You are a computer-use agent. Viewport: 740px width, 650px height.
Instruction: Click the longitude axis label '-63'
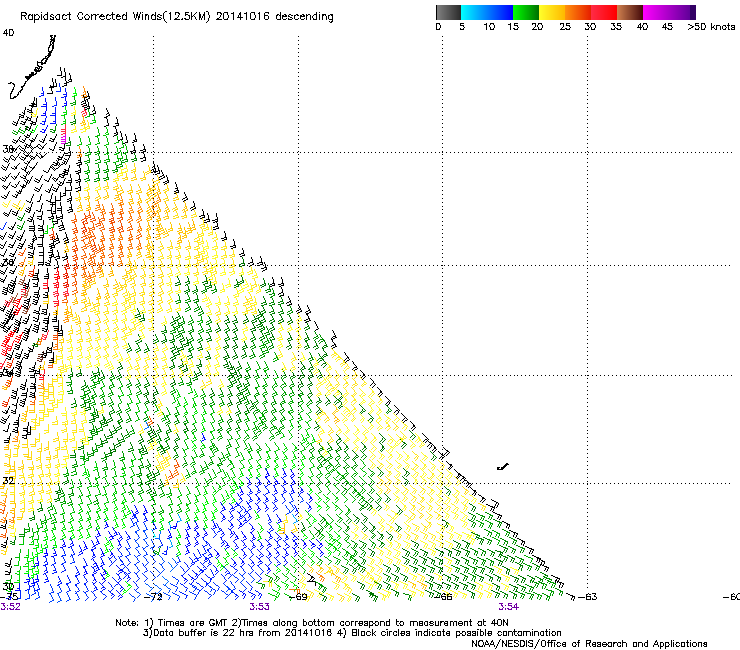[x=588, y=597]
